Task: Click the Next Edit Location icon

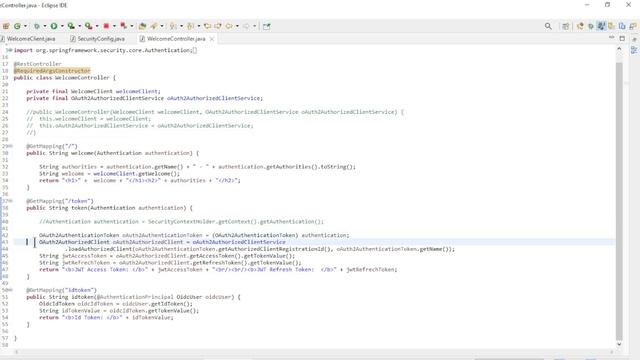Action: click(218, 26)
